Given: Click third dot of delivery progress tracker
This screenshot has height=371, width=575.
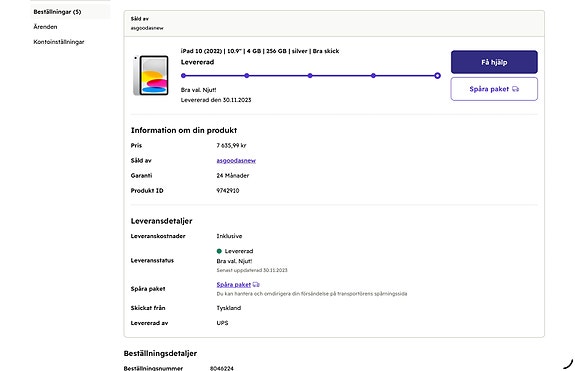Looking at the screenshot, I should (310, 76).
